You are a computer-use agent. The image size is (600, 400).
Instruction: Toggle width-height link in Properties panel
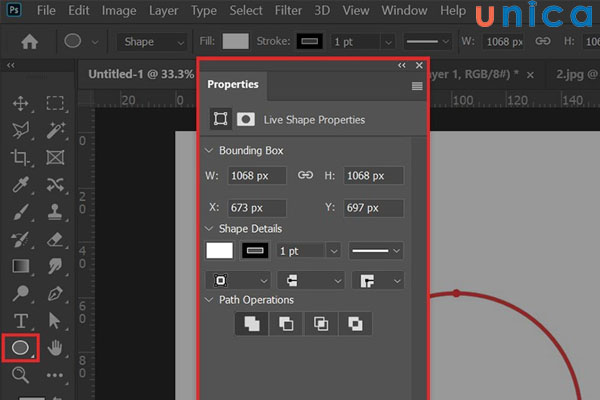point(305,175)
